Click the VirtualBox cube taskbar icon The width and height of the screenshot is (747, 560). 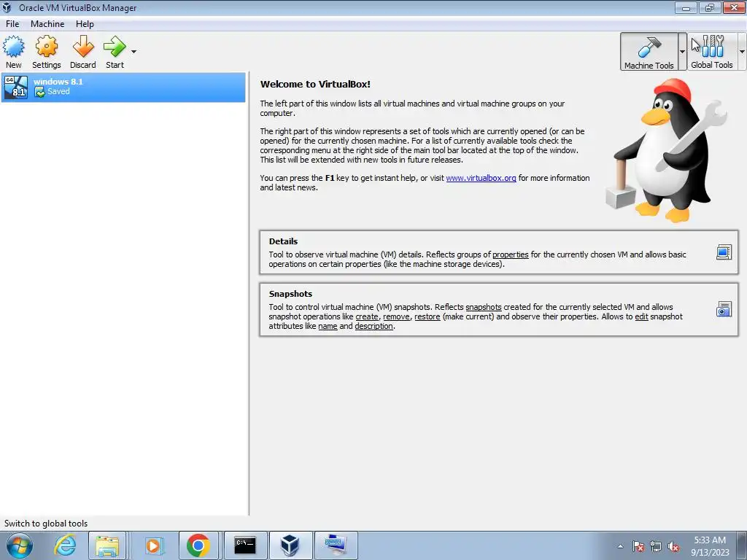pos(290,545)
